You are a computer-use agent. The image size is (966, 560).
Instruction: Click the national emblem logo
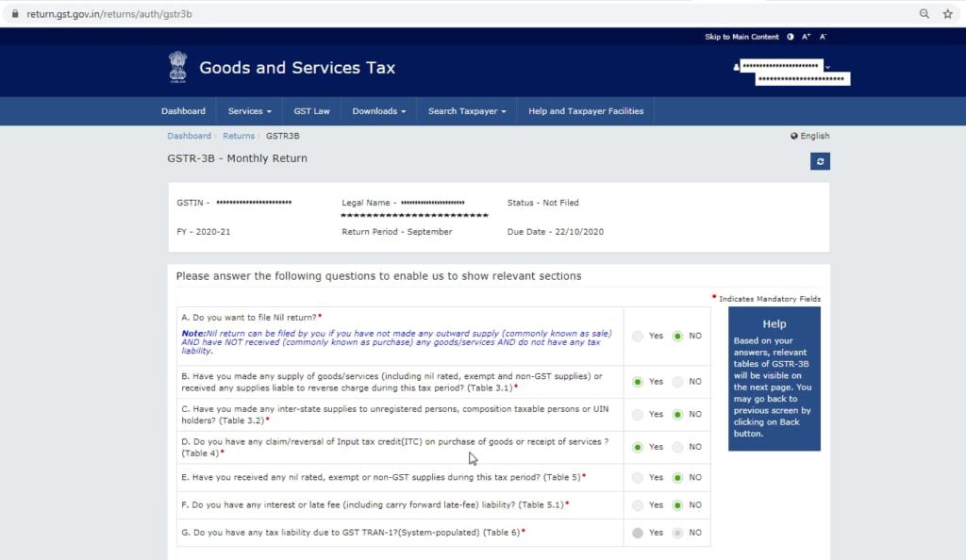click(x=178, y=67)
